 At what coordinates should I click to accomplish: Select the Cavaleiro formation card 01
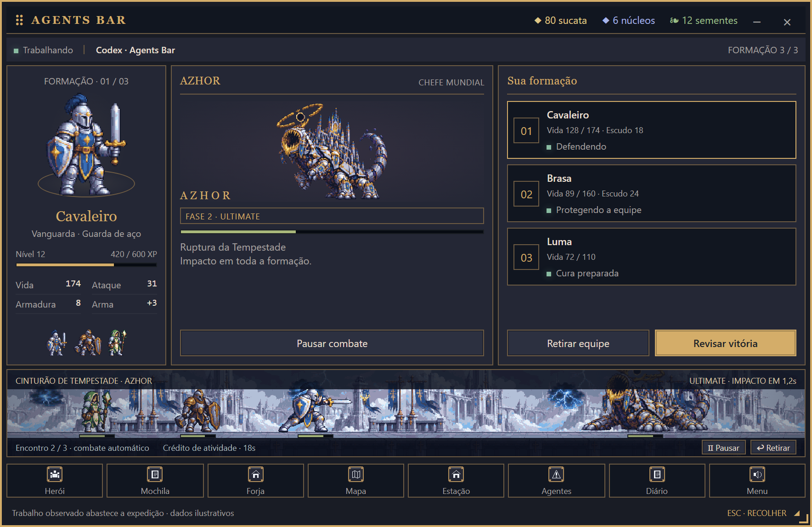(x=652, y=130)
